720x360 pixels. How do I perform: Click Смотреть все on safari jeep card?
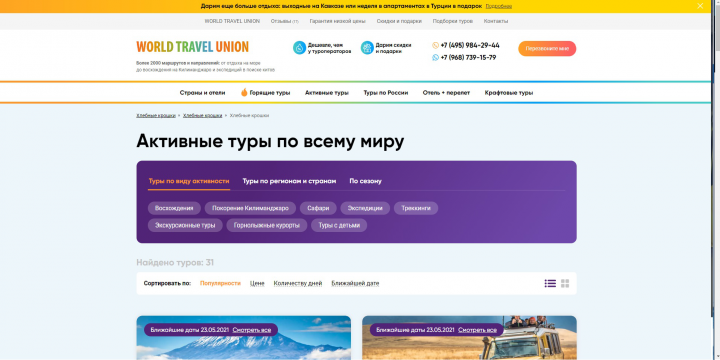tap(478, 330)
